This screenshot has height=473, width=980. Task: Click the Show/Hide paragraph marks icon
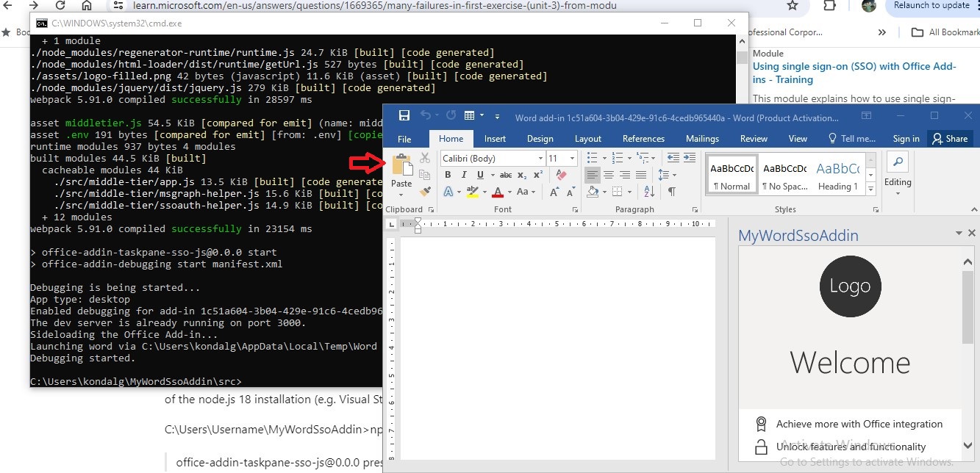pos(671,192)
